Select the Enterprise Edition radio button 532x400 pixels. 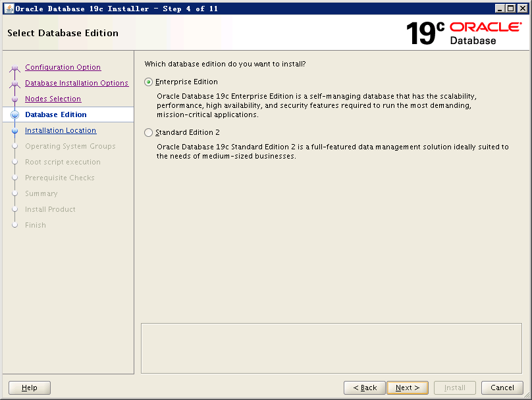click(x=148, y=82)
